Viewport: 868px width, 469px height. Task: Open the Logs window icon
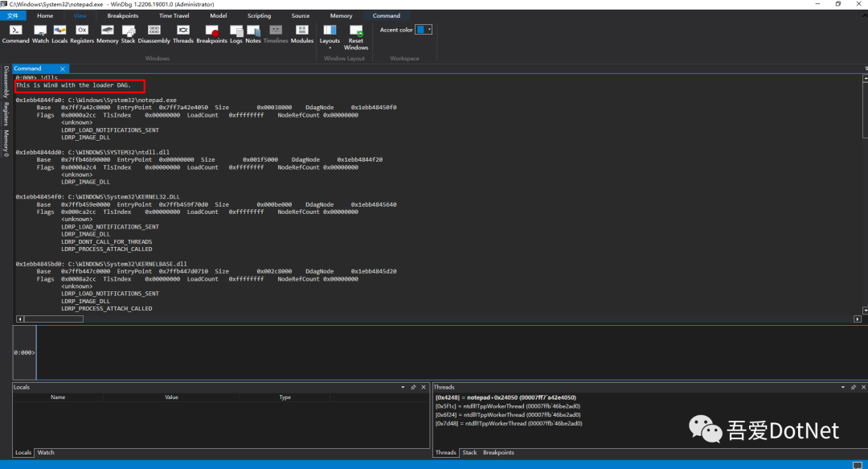click(235, 34)
